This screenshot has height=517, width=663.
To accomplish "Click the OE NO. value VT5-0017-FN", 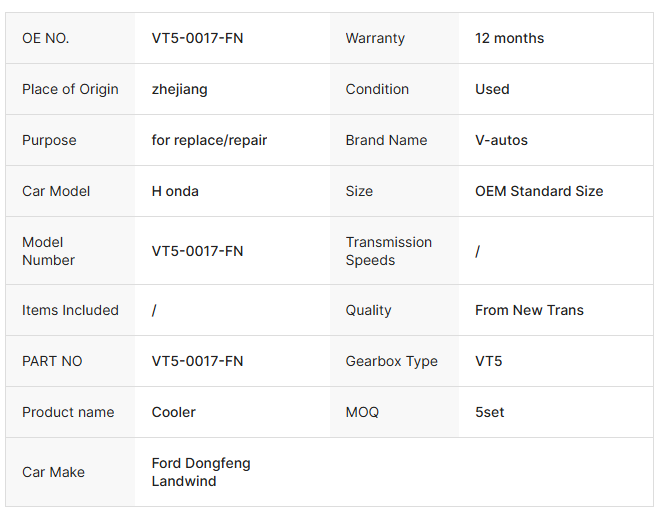I will click(x=197, y=38).
